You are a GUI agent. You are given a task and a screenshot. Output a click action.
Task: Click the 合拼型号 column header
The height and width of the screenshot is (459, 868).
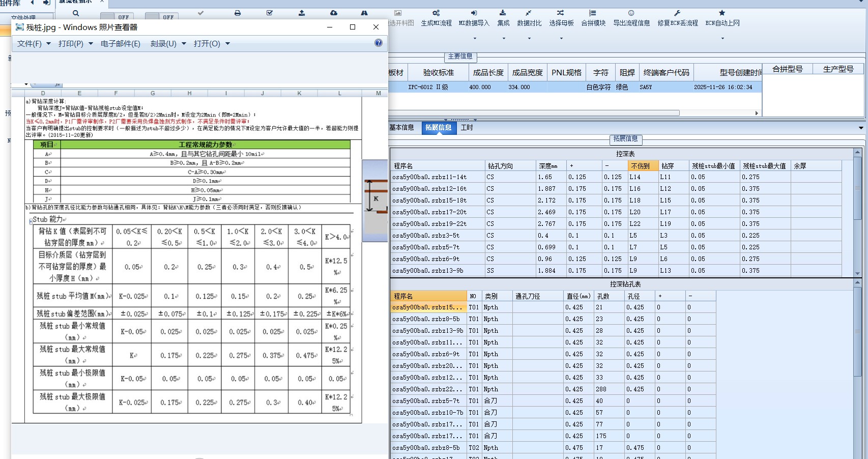(787, 69)
